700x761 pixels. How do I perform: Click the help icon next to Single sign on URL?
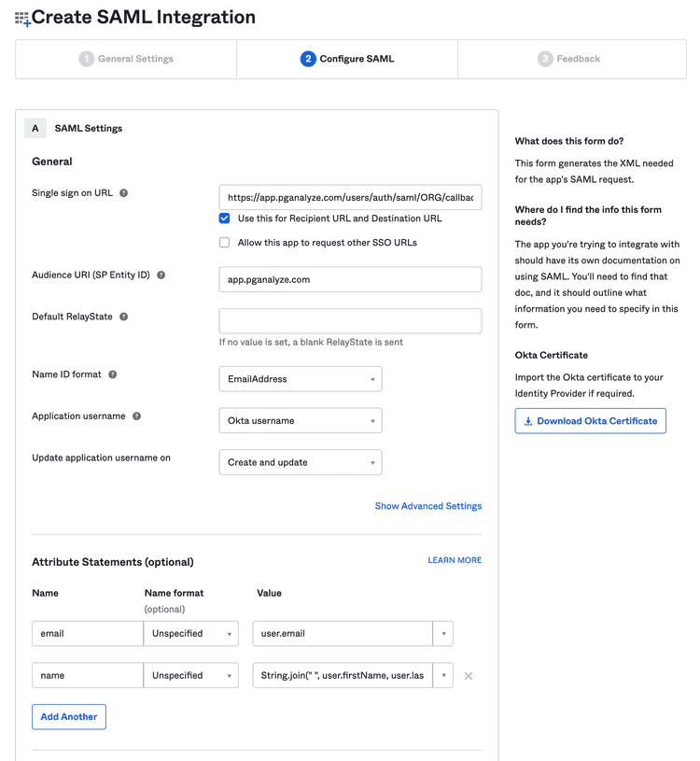click(124, 193)
